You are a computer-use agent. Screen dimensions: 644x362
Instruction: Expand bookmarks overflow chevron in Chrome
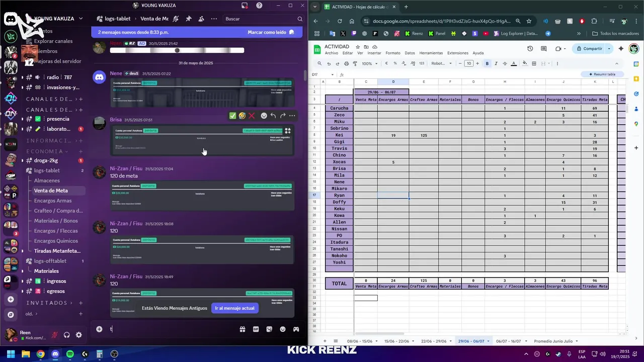579,34
